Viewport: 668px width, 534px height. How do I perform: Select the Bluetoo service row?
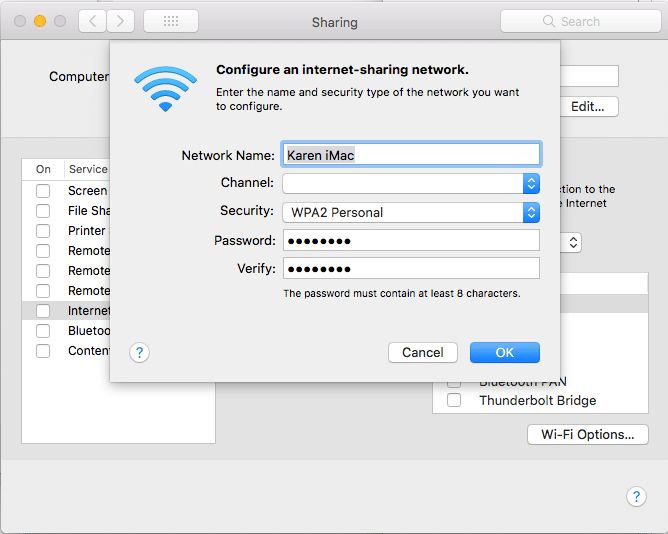coord(66,331)
